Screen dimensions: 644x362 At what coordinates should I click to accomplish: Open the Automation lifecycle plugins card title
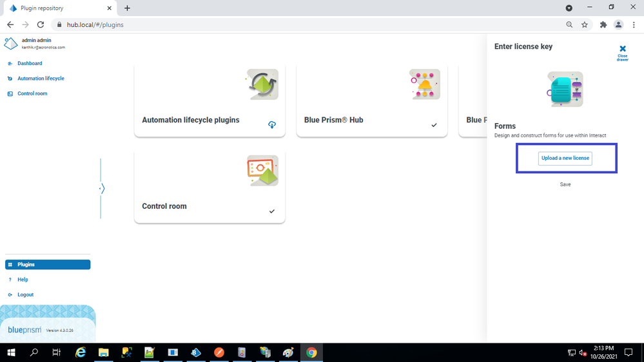tap(191, 120)
